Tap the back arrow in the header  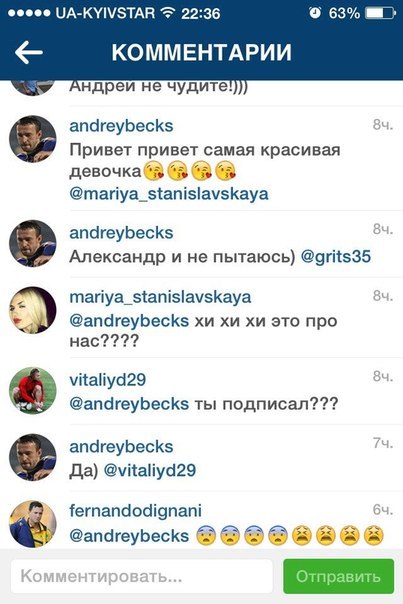click(x=29, y=52)
